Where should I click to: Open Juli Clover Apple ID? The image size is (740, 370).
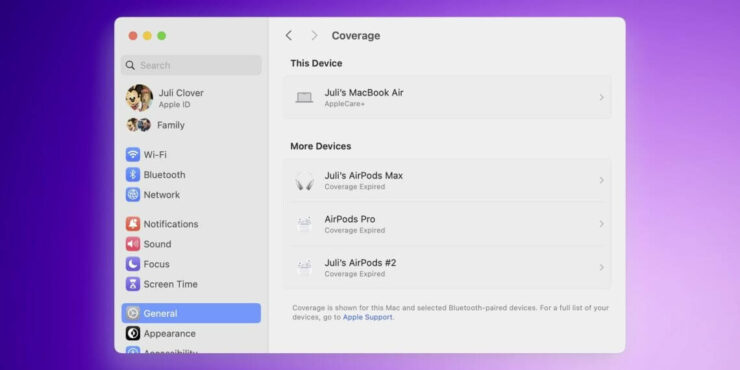point(191,98)
